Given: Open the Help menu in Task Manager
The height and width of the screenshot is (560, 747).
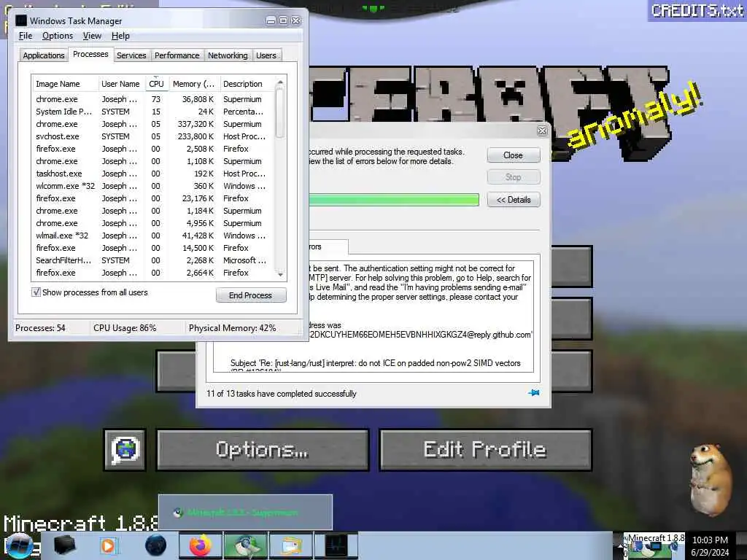Looking at the screenshot, I should [120, 36].
